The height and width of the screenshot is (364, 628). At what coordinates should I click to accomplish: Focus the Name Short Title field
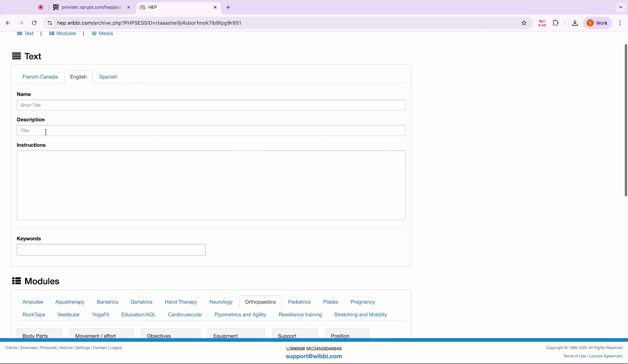coord(211,105)
